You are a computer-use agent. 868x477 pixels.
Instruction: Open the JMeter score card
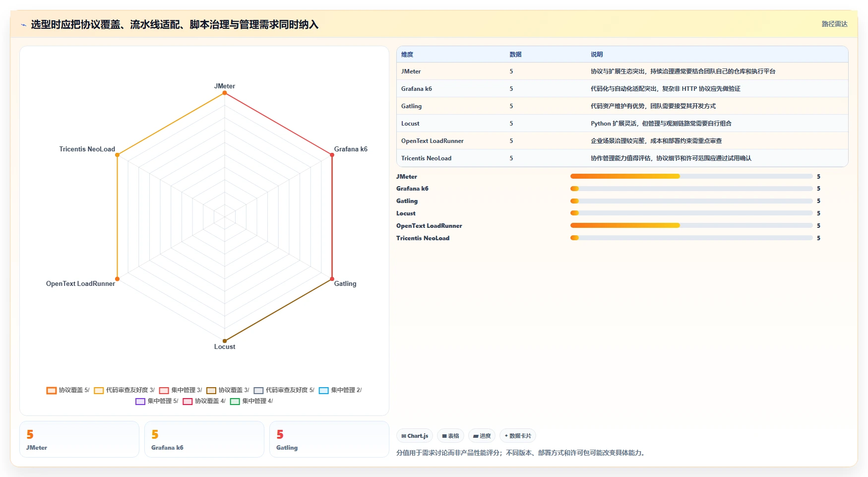click(x=79, y=439)
